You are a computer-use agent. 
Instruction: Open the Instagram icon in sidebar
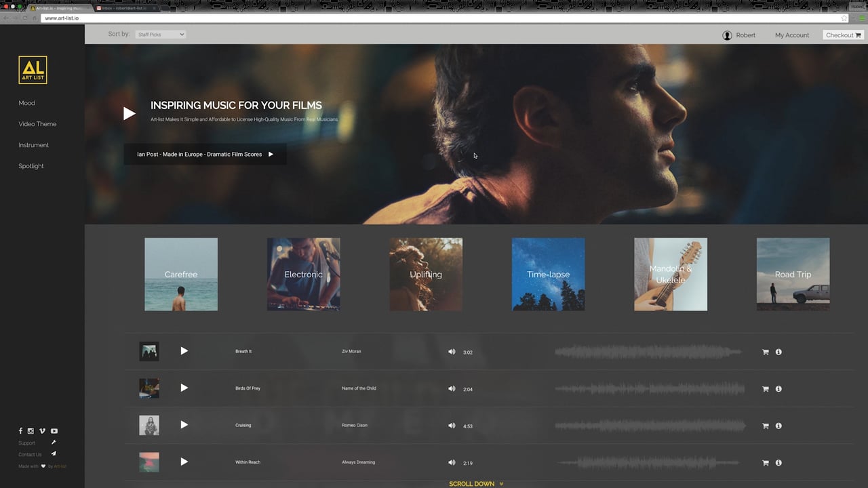[x=31, y=431]
